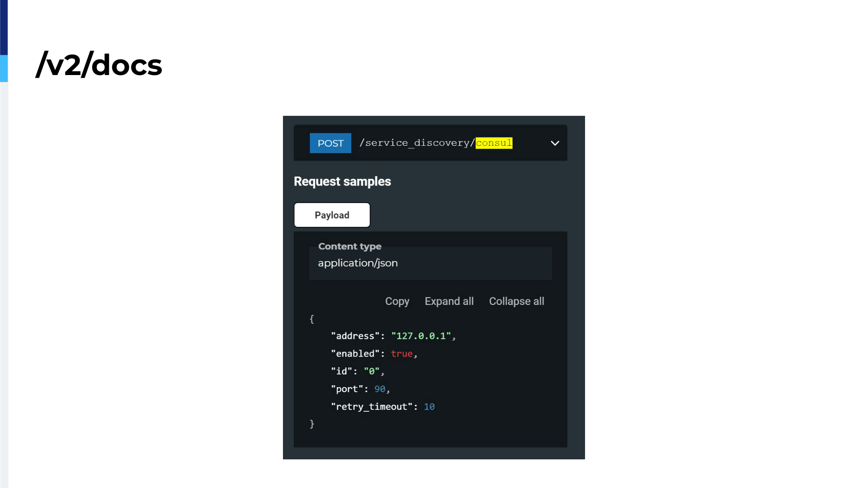Click the highlighted consul path segment

pyautogui.click(x=494, y=143)
